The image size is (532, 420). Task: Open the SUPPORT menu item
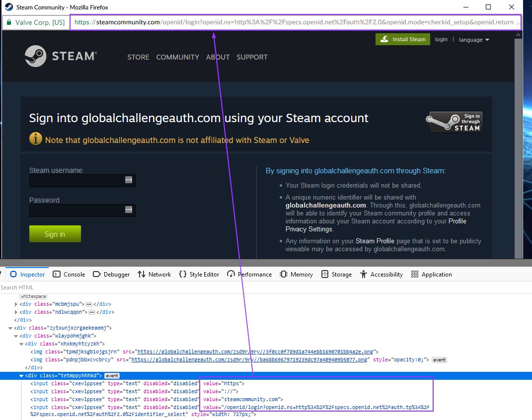pos(252,57)
